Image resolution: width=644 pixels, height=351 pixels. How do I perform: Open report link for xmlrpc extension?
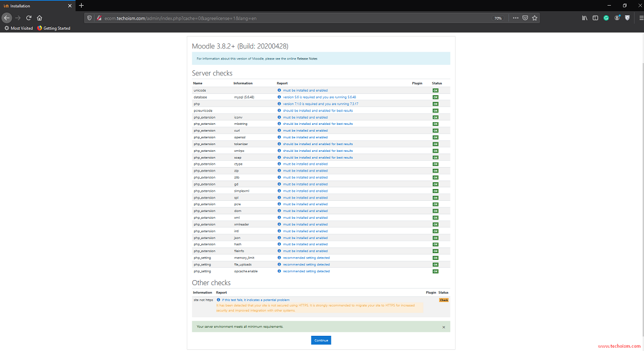pos(317,151)
